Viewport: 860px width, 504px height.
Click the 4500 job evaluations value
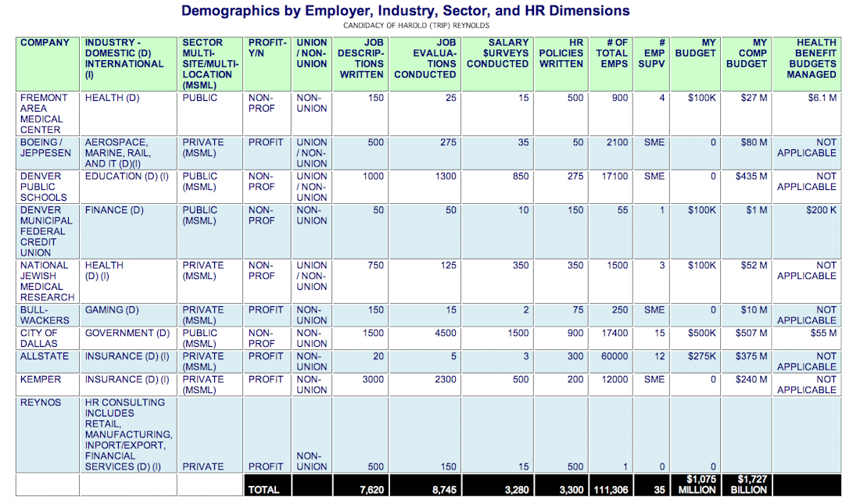pos(446,334)
